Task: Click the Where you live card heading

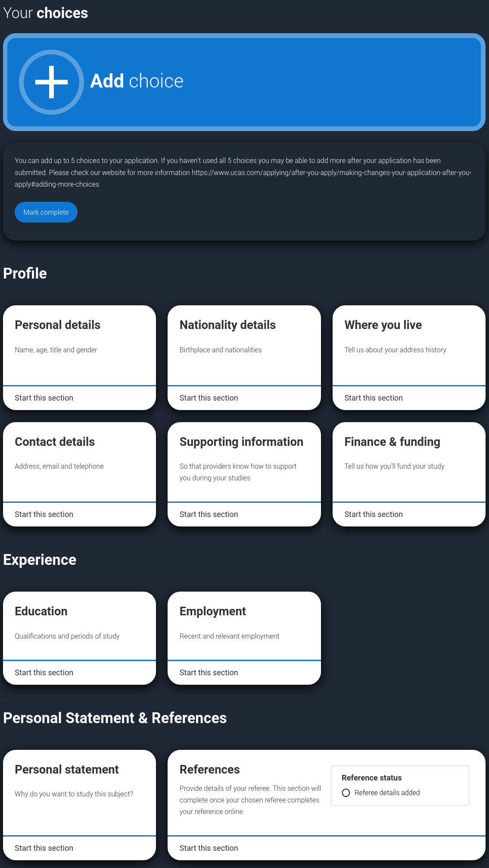Action: pyautogui.click(x=383, y=325)
